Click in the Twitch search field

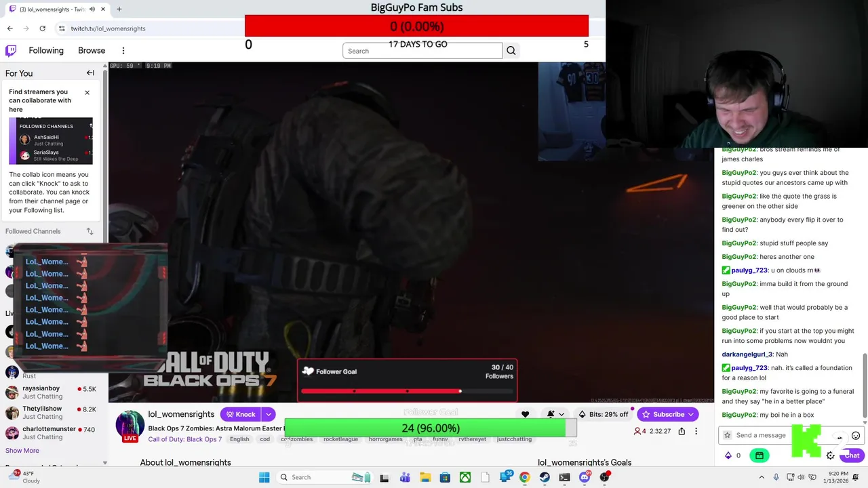click(x=422, y=51)
